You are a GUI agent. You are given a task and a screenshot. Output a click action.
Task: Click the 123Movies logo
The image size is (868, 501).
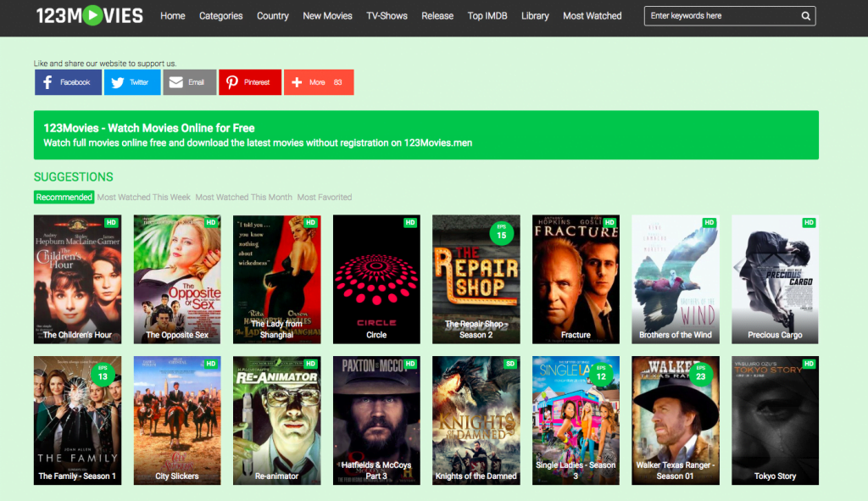tap(90, 15)
